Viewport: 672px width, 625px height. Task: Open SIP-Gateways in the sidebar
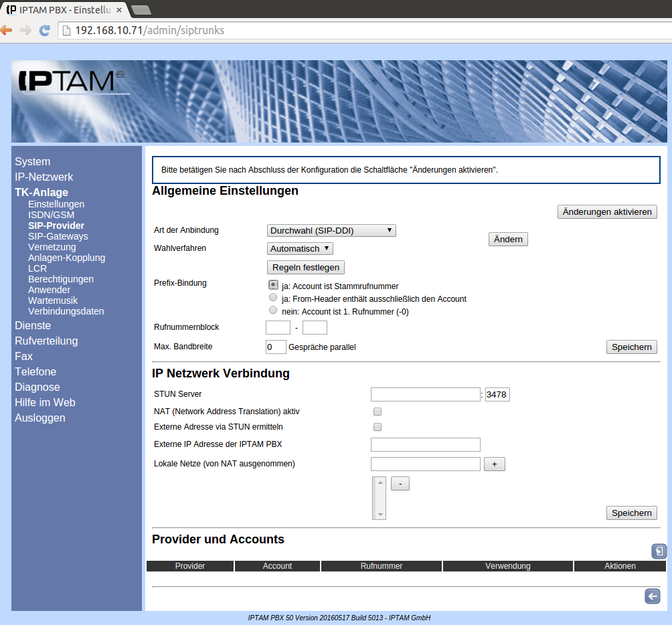pyautogui.click(x=58, y=236)
